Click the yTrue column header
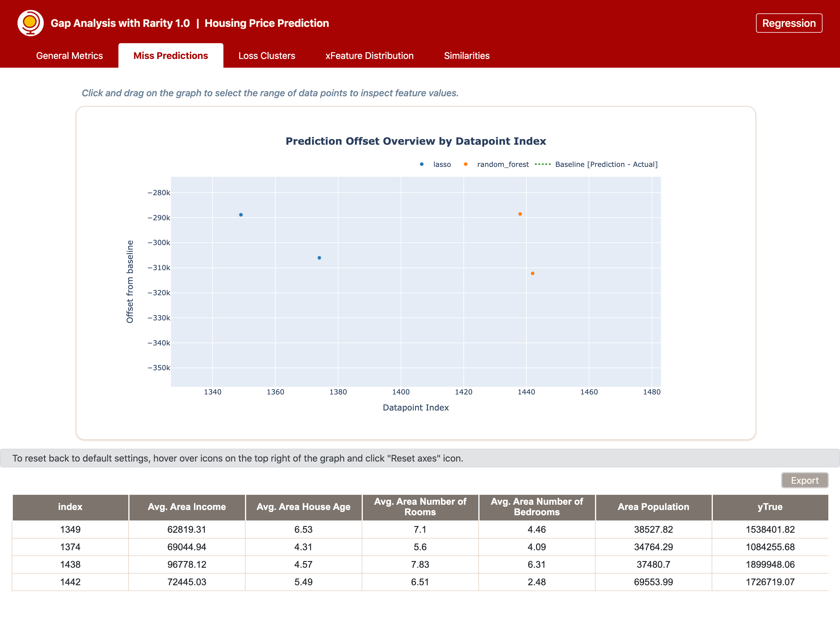This screenshot has width=840, height=636. point(770,507)
